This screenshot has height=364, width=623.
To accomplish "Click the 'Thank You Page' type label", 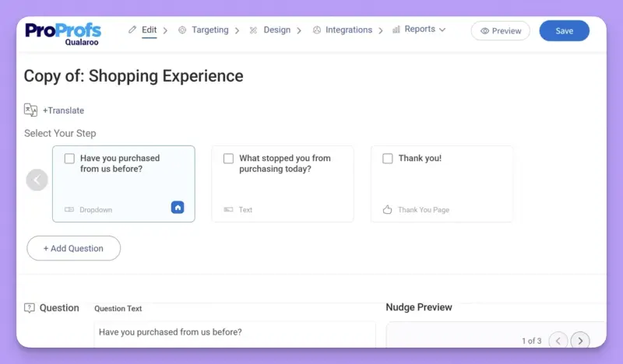I will [424, 209].
